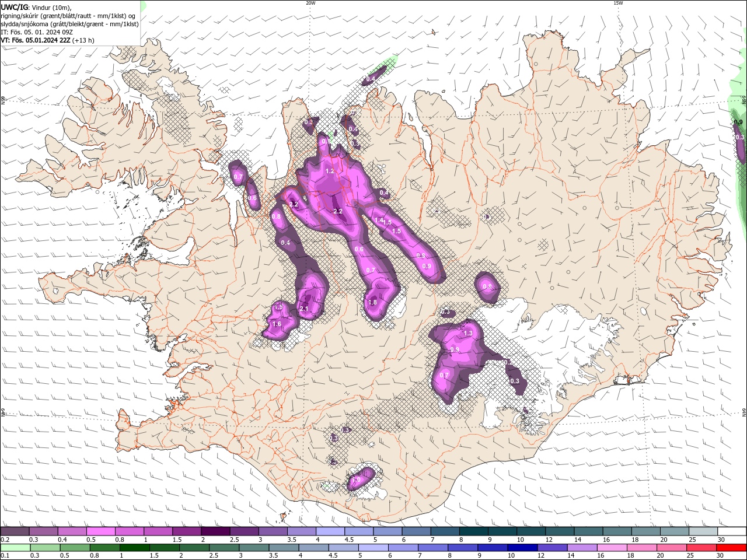Viewport: 747px width, 560px height.
Task: Select the slate blue 6 swatch in upper legend
Action: click(x=416, y=531)
